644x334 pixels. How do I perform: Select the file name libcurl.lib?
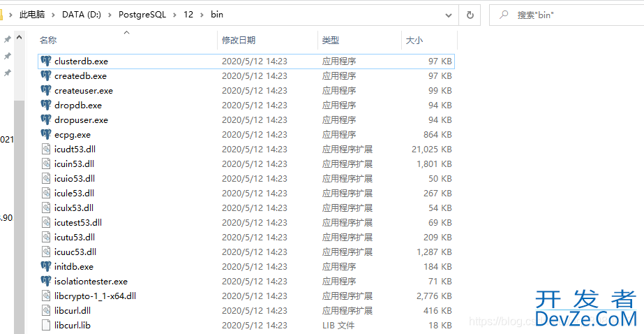[73, 326]
